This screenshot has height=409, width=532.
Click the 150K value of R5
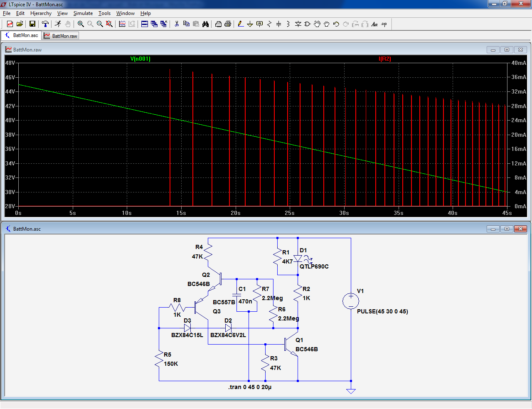pos(171,364)
